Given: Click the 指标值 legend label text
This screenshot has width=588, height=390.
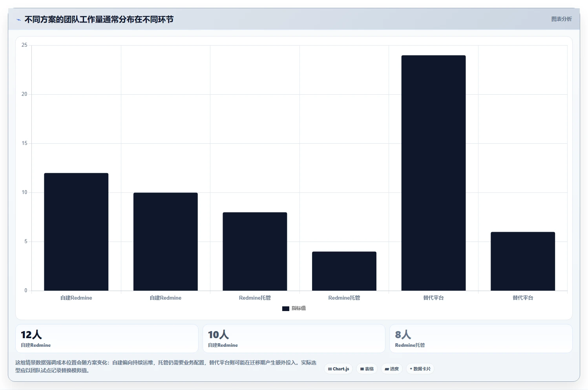Looking at the screenshot, I should [299, 308].
